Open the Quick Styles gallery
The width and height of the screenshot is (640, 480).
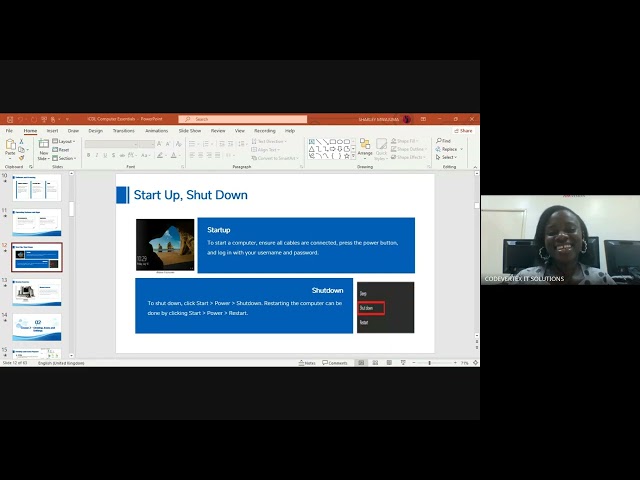pos(381,149)
